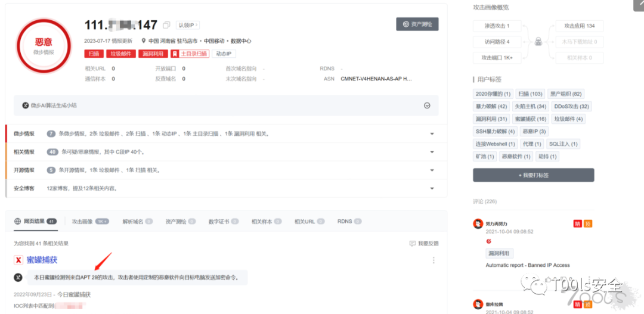The image size is (644, 314).
Task: Switch to the 攻击画像 tab
Action: pyautogui.click(x=91, y=221)
